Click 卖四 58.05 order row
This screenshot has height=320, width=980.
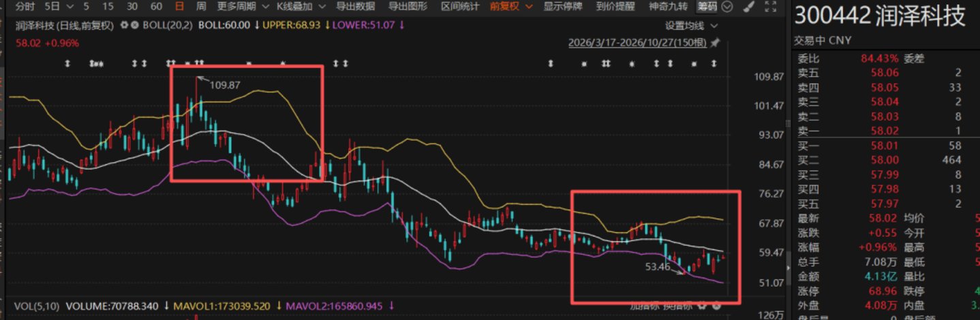[x=887, y=87]
